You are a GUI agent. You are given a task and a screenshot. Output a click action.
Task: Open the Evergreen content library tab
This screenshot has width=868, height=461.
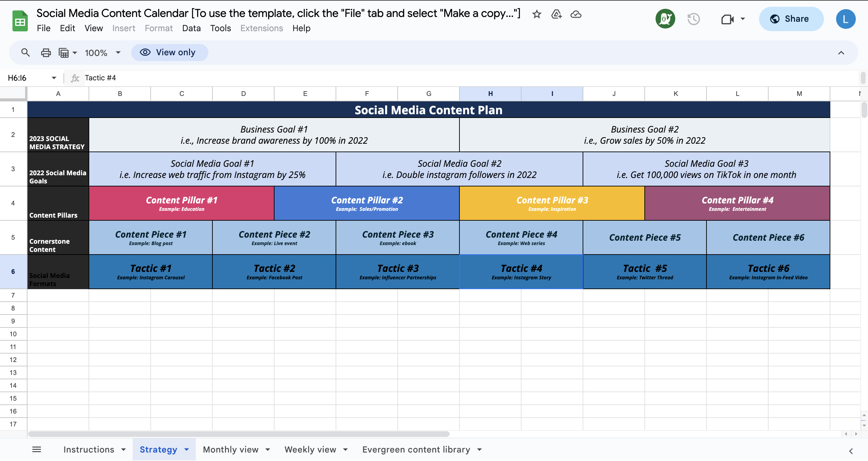coord(415,449)
